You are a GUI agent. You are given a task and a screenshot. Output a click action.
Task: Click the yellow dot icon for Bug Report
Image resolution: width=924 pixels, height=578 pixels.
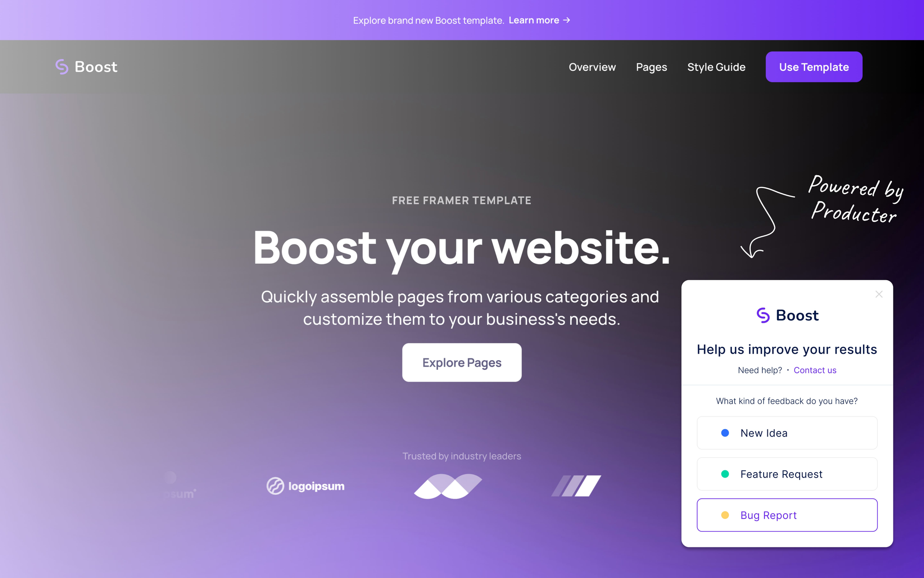[x=725, y=515]
